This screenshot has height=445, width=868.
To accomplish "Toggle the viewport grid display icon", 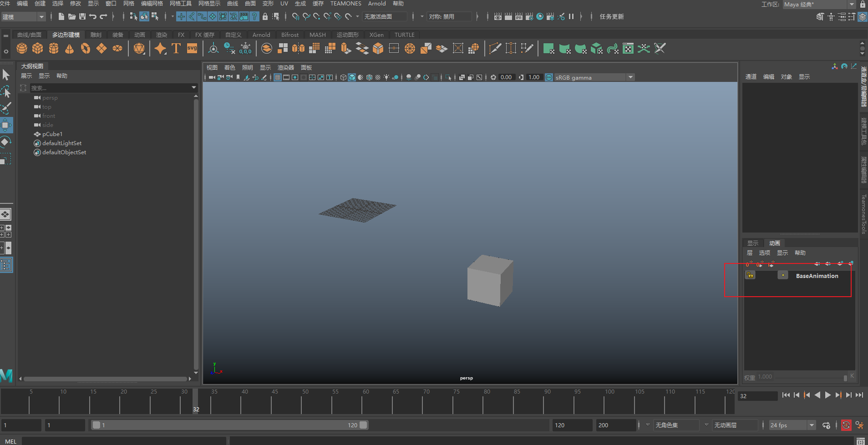I will coord(277,77).
